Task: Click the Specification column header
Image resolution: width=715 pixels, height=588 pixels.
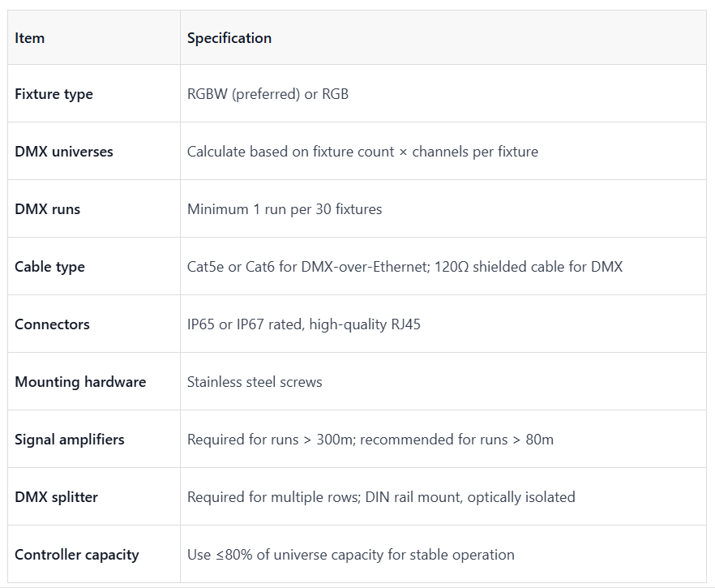Action: click(x=229, y=38)
